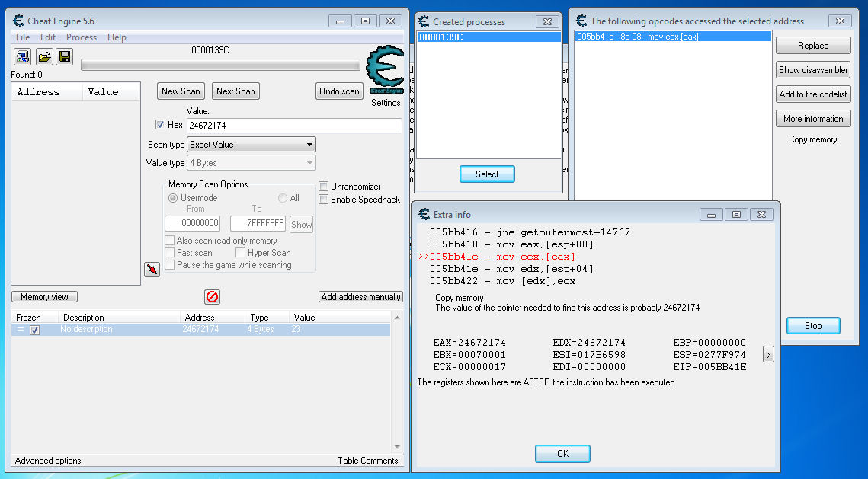Click the red no-entry clear list icon
This screenshot has width=868, height=479.
coord(213,297)
